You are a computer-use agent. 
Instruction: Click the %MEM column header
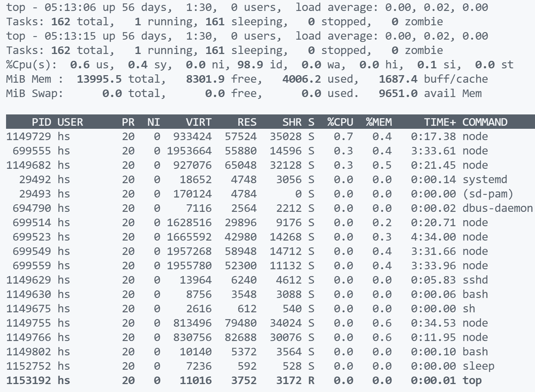pos(379,122)
